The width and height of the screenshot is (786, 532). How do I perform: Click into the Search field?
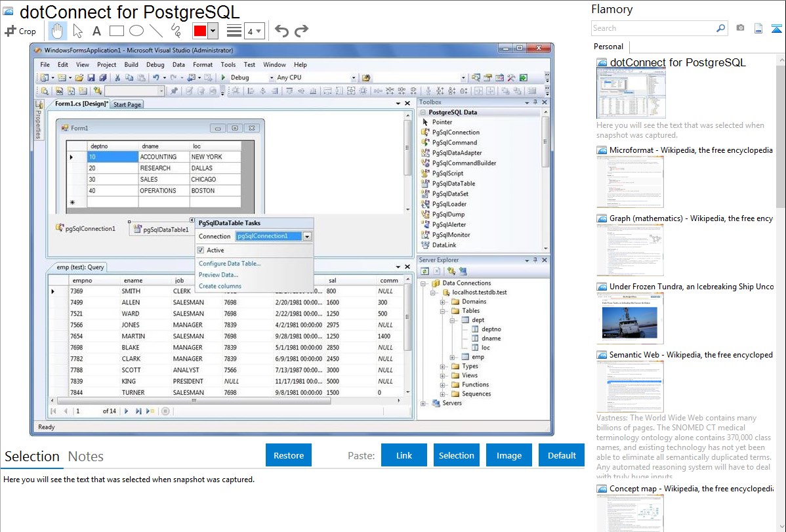[x=653, y=28]
